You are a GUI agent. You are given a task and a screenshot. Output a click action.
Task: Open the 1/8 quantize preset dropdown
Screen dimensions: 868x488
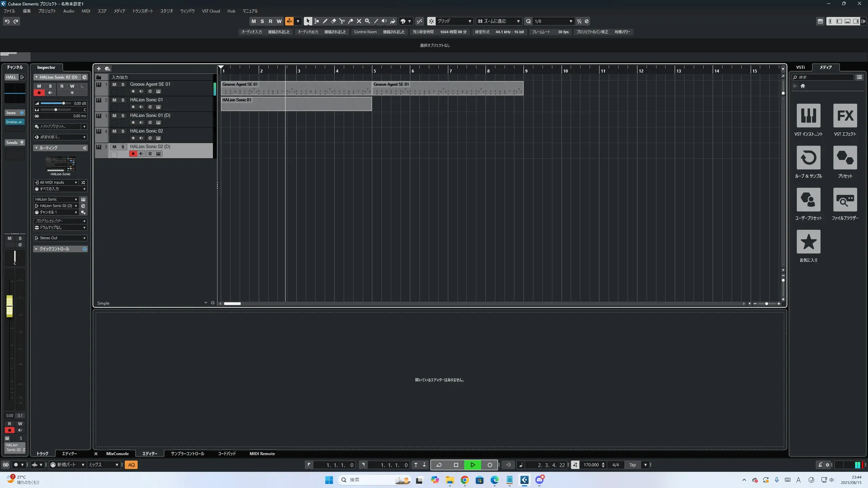click(x=553, y=21)
